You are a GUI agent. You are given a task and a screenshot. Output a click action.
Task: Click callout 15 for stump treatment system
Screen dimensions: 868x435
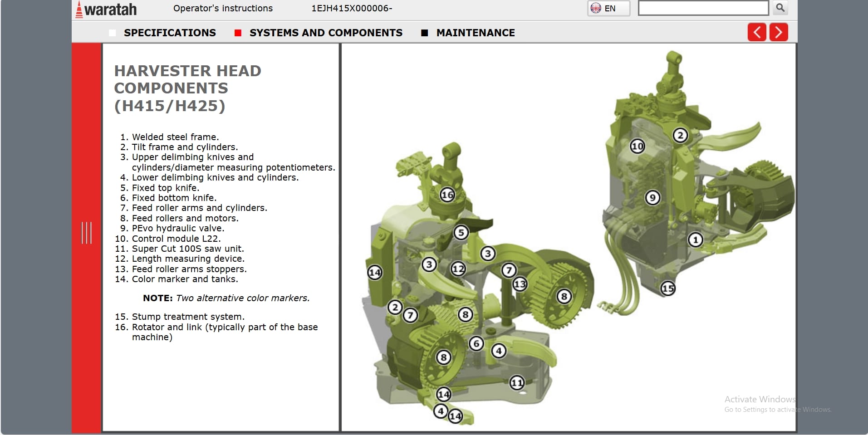[668, 288]
